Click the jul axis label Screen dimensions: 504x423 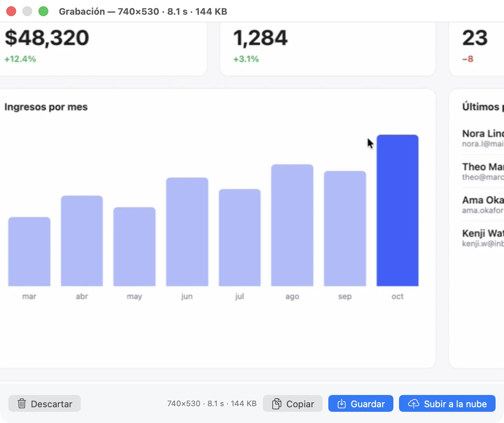(x=240, y=297)
